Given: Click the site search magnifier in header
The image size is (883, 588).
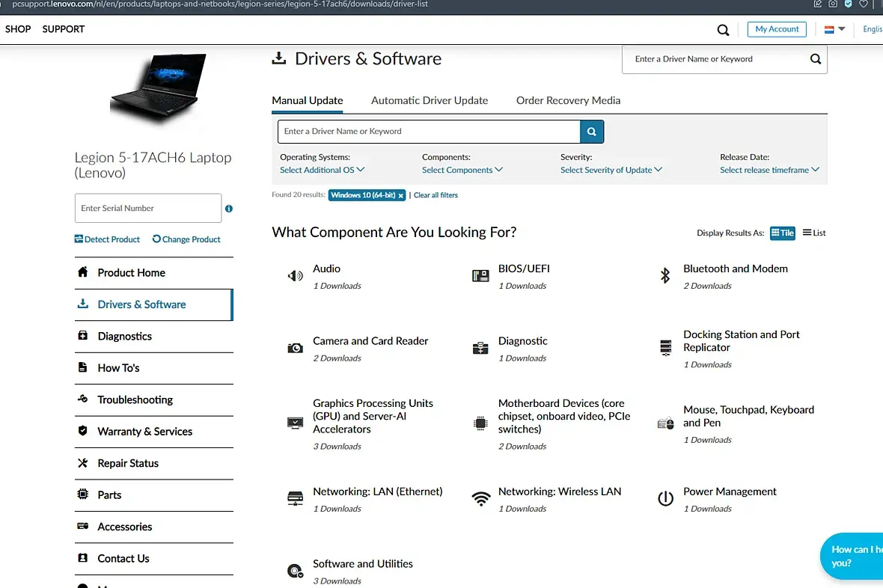Looking at the screenshot, I should click(x=723, y=30).
